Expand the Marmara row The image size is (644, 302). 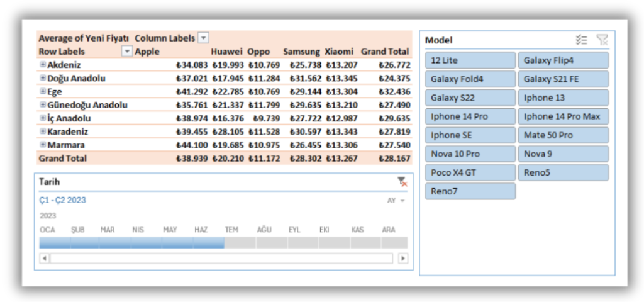[x=43, y=145]
